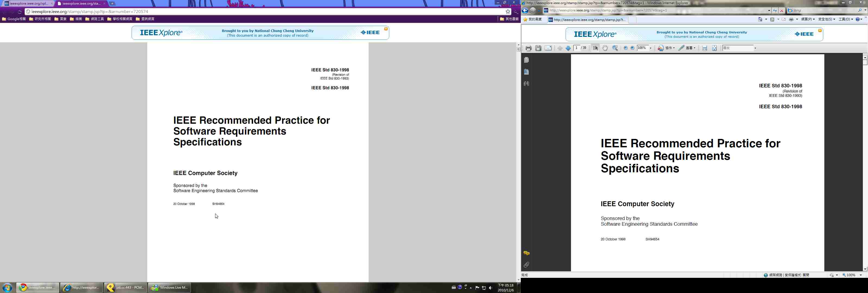The image size is (868, 293).
Task: Expand the 100% zoom level dropdown
Action: 651,48
